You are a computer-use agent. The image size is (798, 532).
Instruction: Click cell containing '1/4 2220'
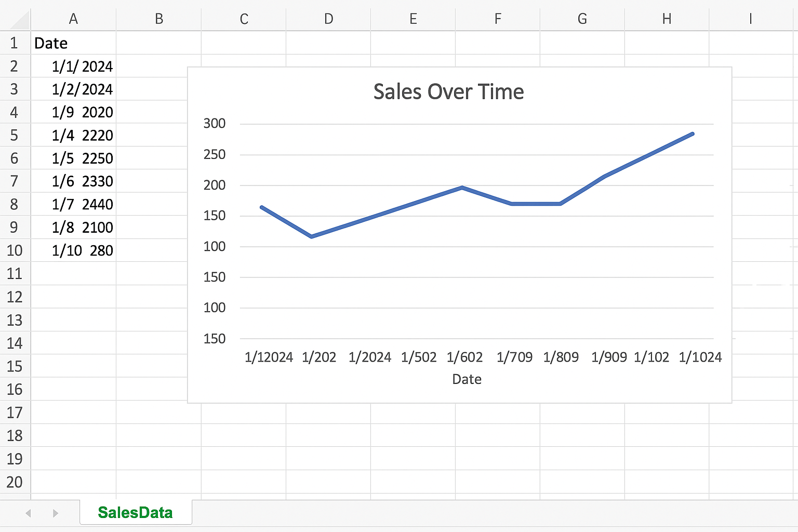click(73, 135)
